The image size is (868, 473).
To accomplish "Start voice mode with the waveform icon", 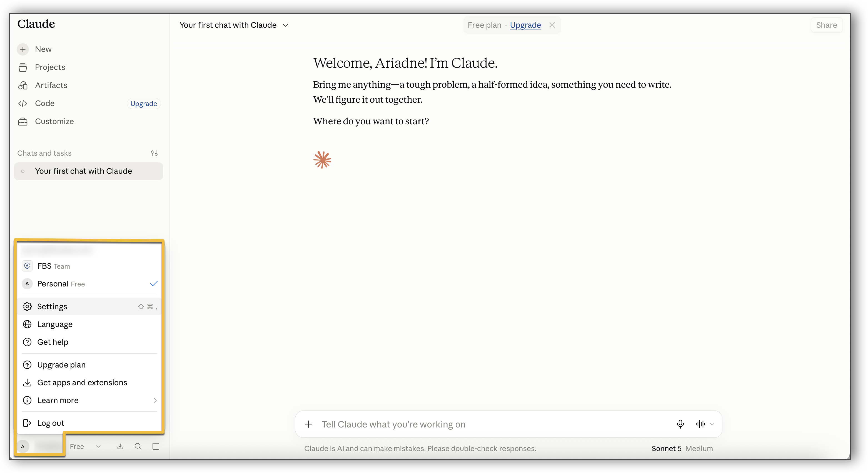I will 700,424.
